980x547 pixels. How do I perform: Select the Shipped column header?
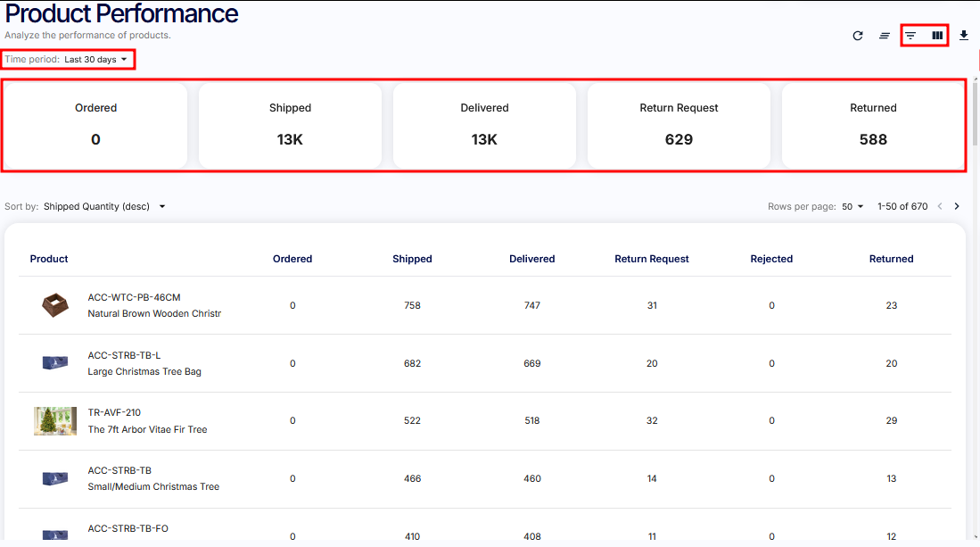(412, 259)
